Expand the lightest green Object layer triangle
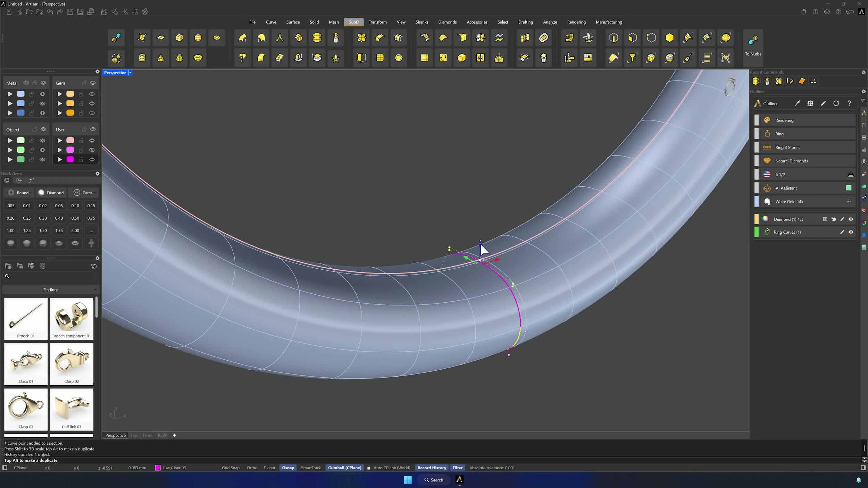 click(10, 141)
